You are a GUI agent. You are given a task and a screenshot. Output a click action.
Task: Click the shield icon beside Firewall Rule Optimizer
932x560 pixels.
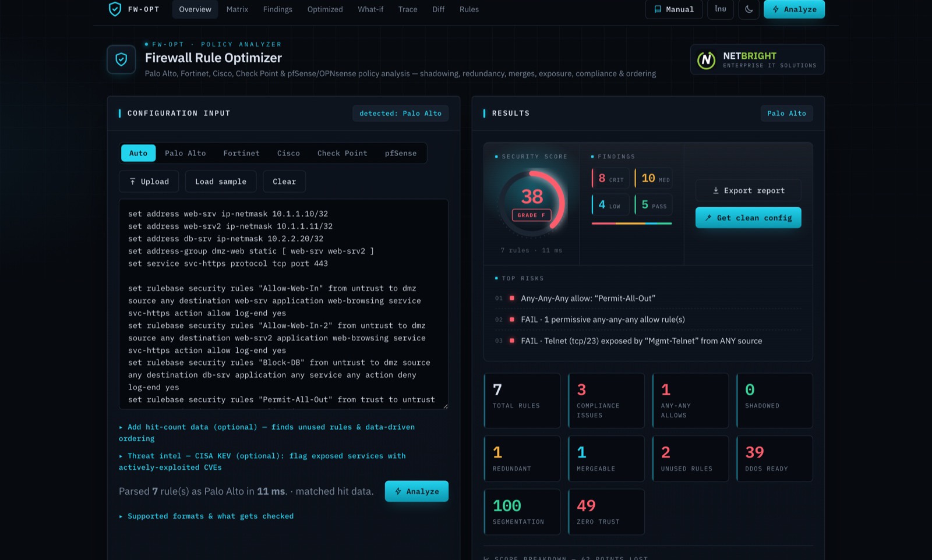(x=121, y=59)
